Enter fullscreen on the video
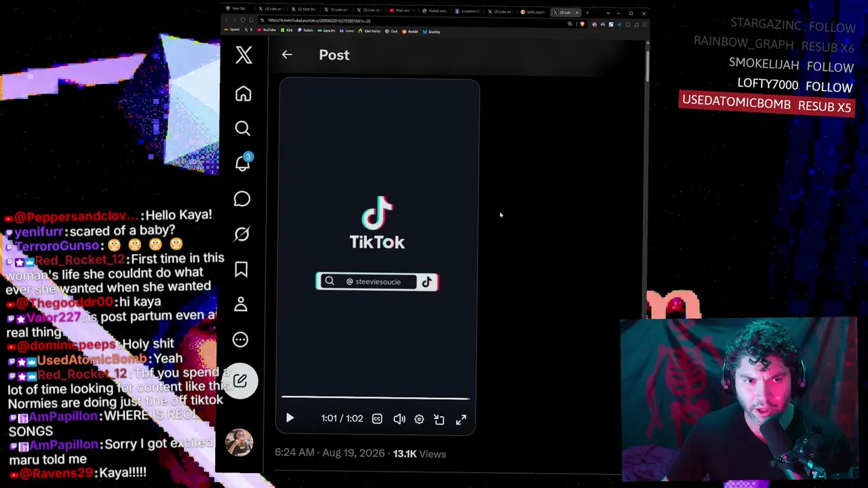 461,420
